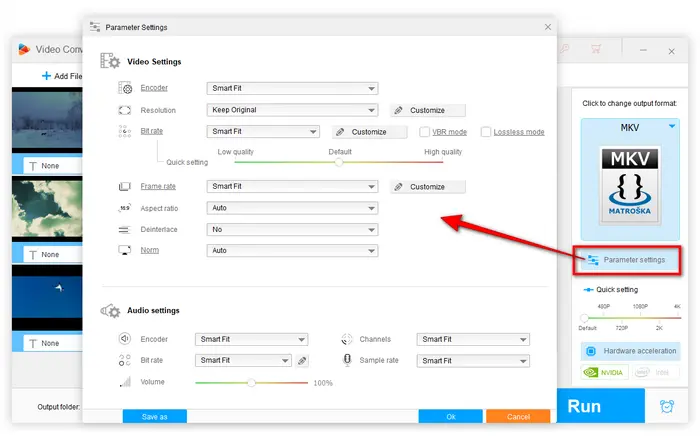Click the Intel acceleration badge
700x440 pixels.
click(x=655, y=372)
